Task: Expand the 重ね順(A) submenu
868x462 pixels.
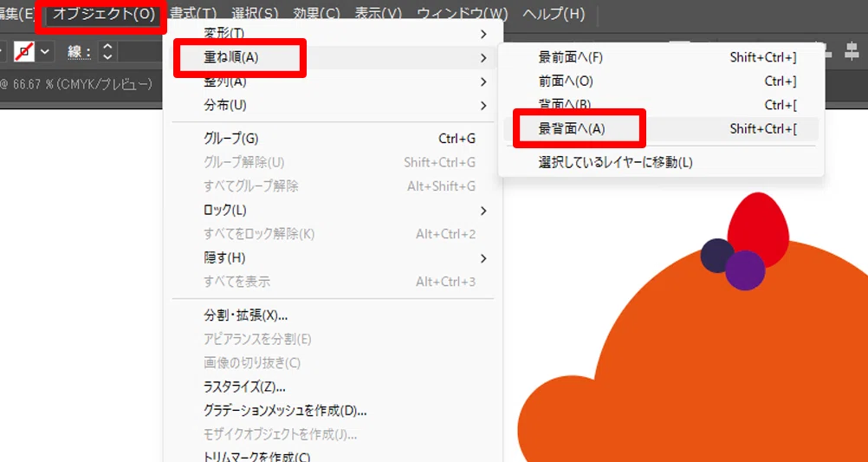Action: (x=333, y=57)
